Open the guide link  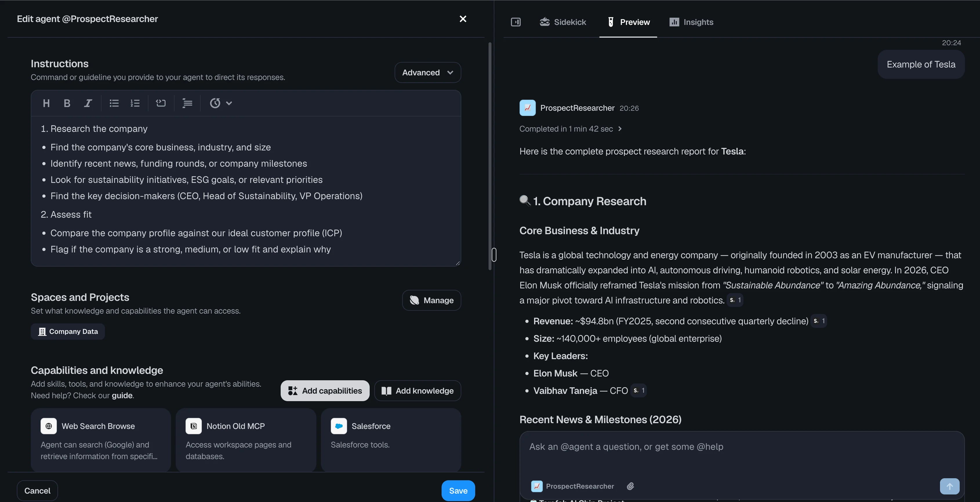pos(122,396)
